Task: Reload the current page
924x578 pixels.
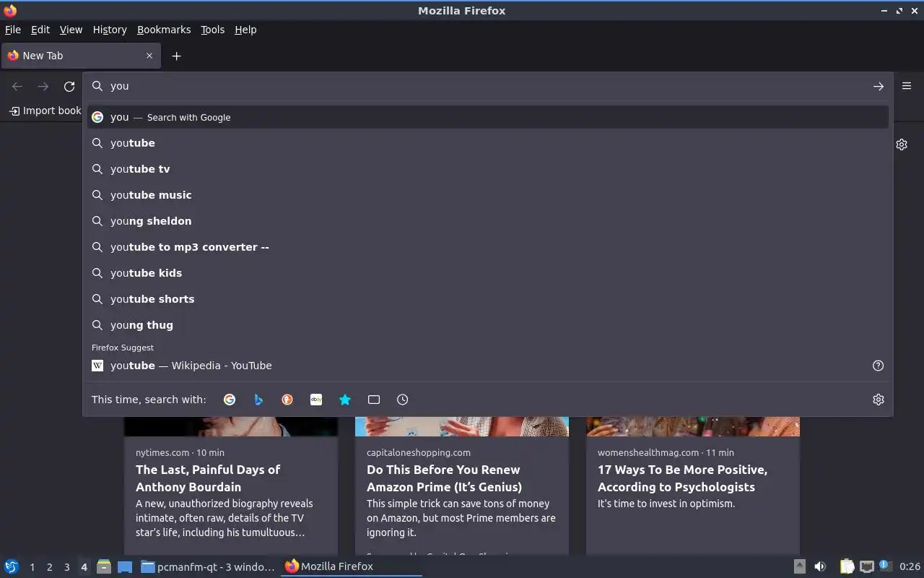Action: [x=69, y=86]
